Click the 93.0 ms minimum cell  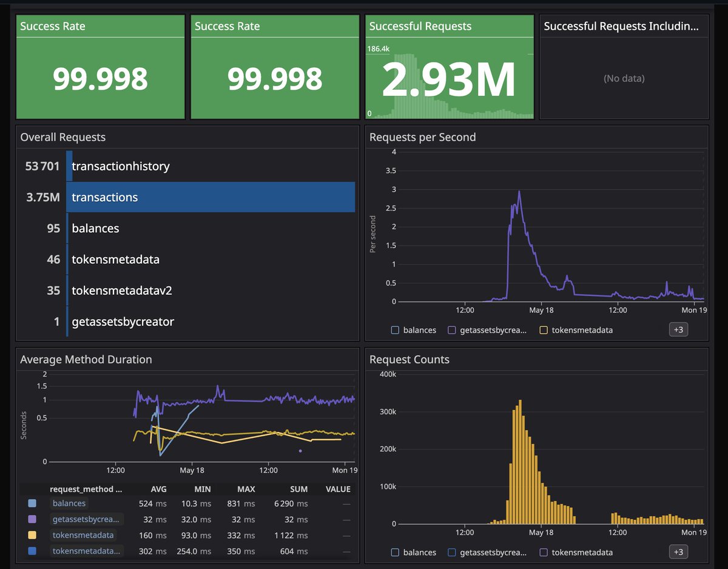(x=195, y=535)
